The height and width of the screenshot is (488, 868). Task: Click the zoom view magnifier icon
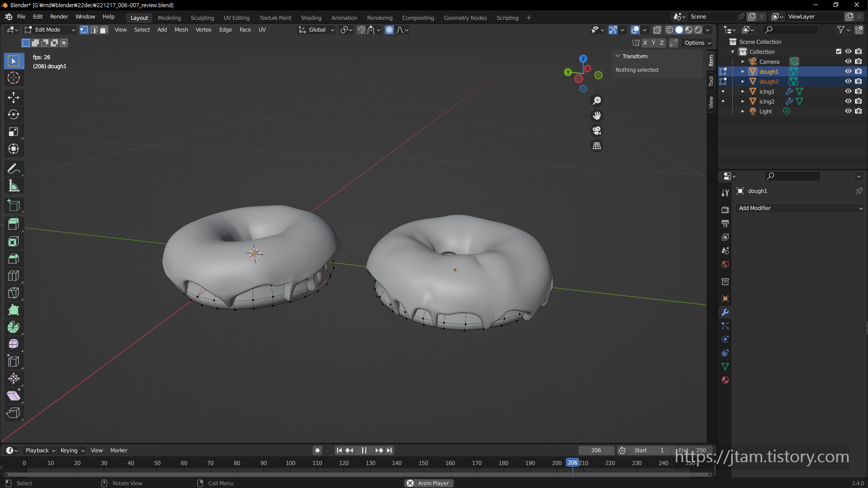[597, 101]
